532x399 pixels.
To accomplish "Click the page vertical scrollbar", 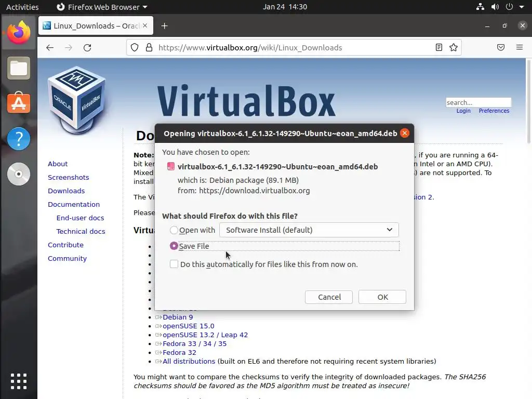I will pyautogui.click(x=528, y=101).
